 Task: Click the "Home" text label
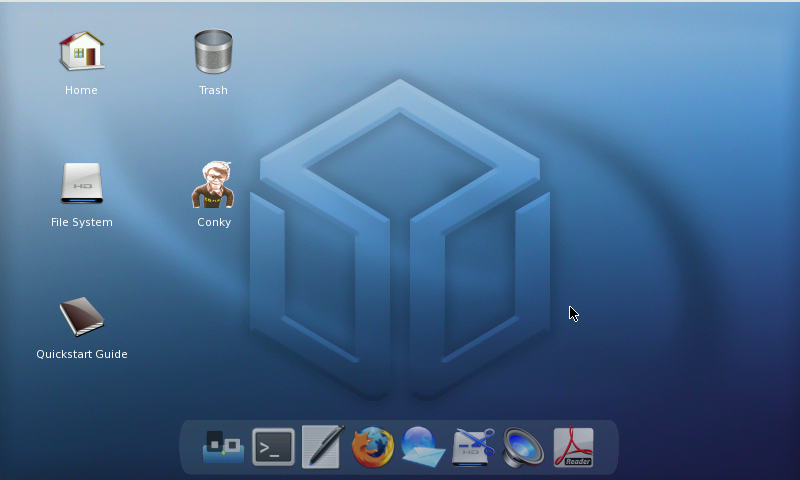(81, 90)
